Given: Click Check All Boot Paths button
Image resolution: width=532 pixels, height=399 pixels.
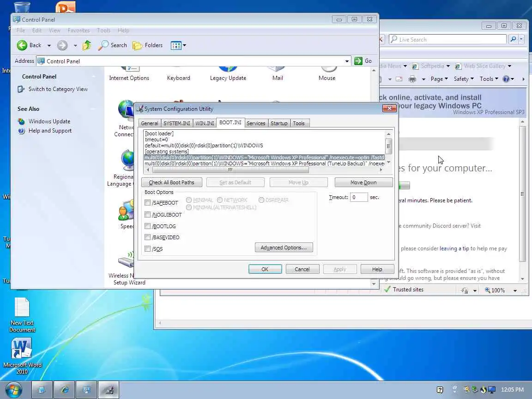Looking at the screenshot, I should pos(172,182).
